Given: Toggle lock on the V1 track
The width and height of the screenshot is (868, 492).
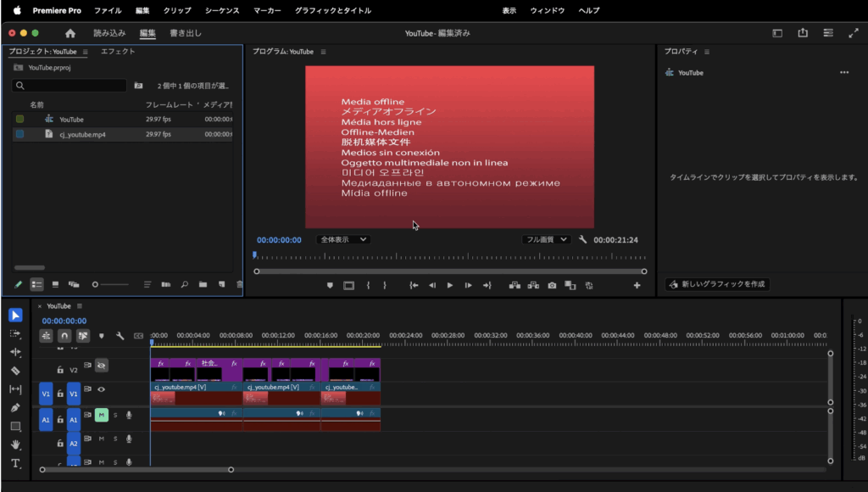Looking at the screenshot, I should tap(60, 393).
